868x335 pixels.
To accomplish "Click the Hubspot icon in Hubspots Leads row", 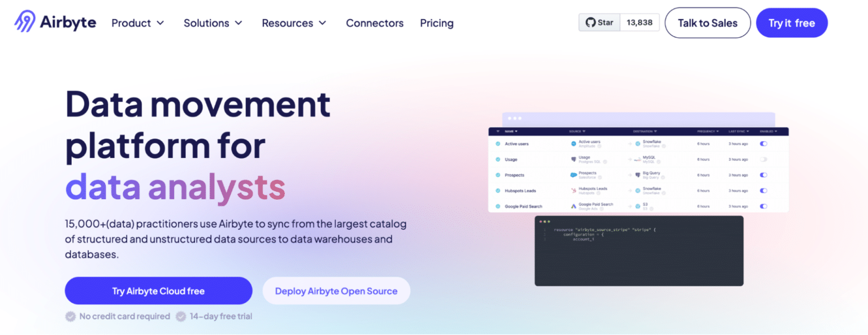I will (573, 191).
